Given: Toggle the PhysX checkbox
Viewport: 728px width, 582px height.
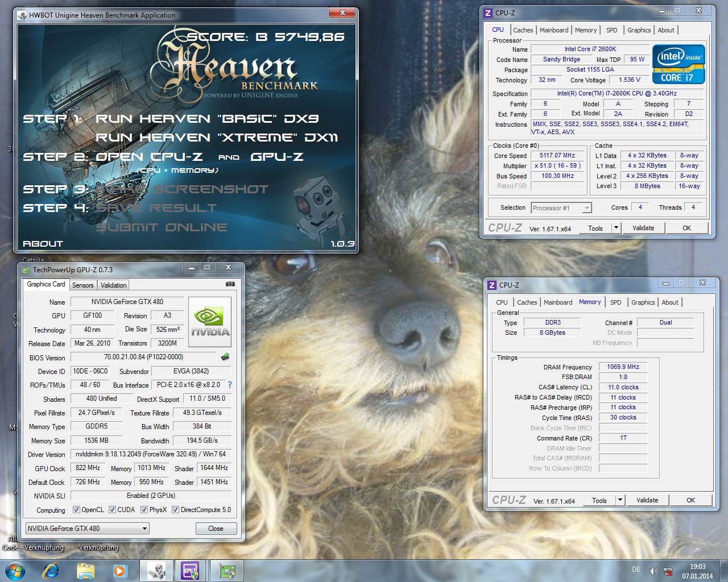Looking at the screenshot, I should pos(144,510).
